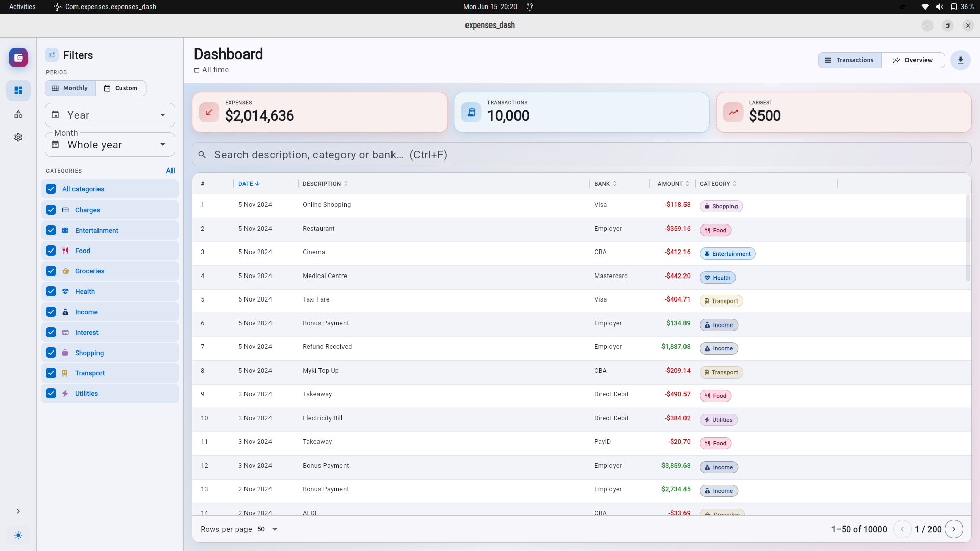
Task: Click the transactions table vertical scrollbar
Action: (x=968, y=238)
